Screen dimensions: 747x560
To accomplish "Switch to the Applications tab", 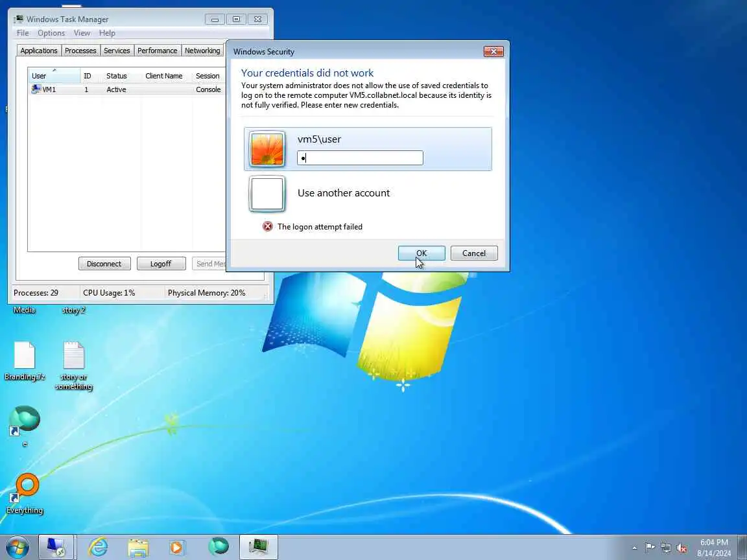I will coord(39,51).
